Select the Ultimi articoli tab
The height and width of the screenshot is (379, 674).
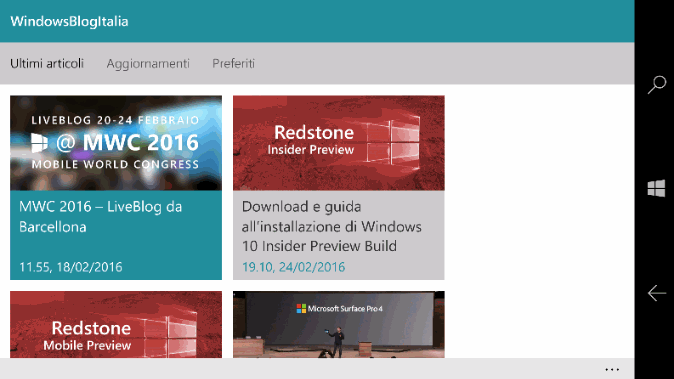click(x=47, y=64)
